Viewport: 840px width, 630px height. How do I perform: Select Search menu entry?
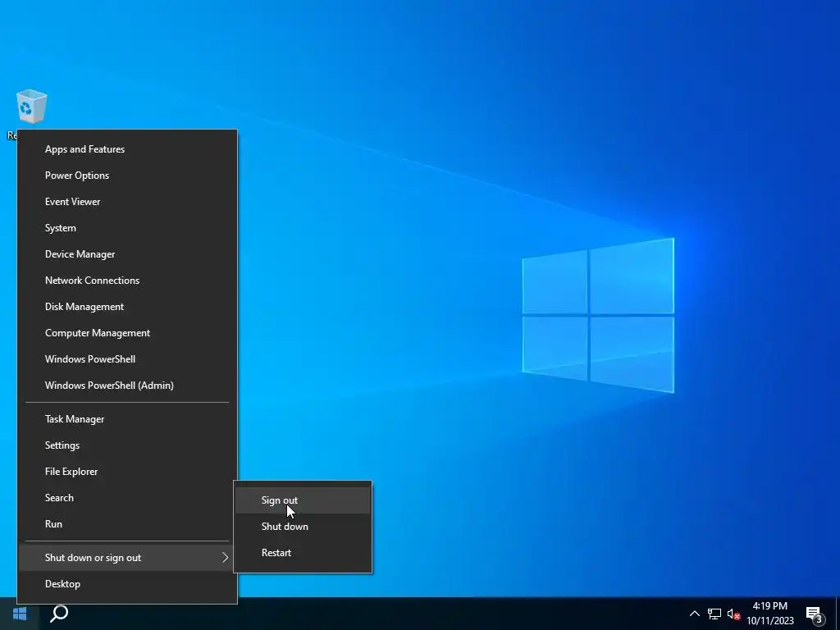tap(127, 498)
